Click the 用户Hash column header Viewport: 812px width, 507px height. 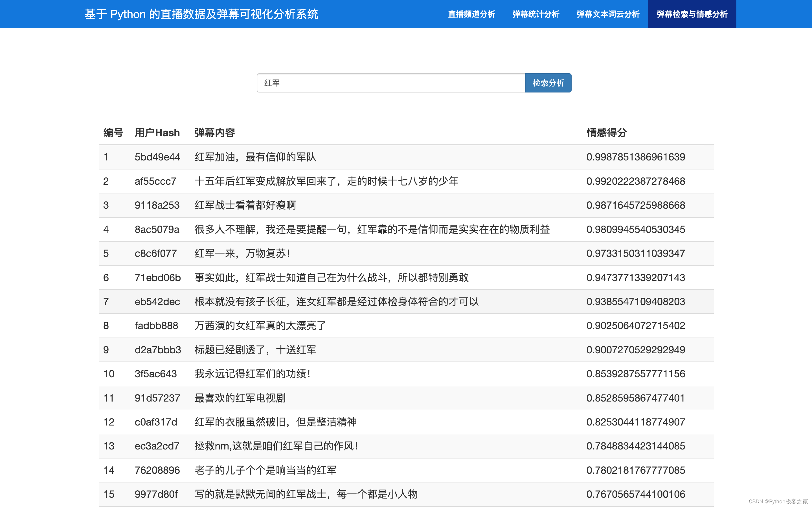click(157, 133)
